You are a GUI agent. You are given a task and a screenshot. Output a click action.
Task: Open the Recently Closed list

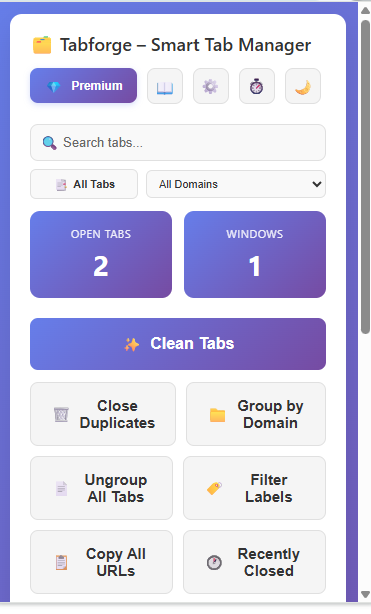click(x=254, y=562)
